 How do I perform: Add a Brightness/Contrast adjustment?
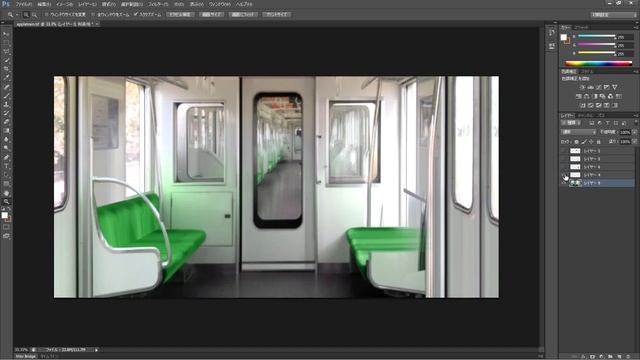tap(582, 87)
